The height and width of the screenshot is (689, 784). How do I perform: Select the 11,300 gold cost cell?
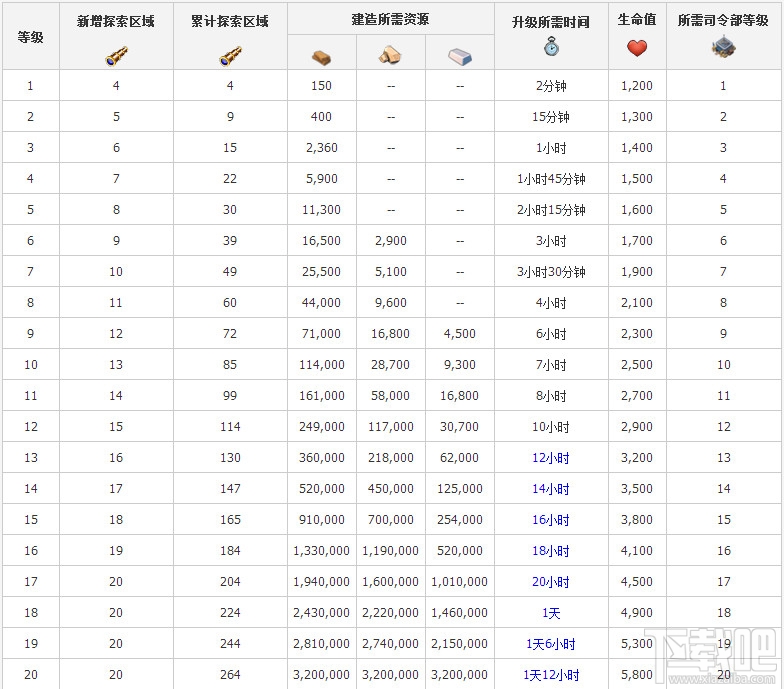[x=322, y=210]
